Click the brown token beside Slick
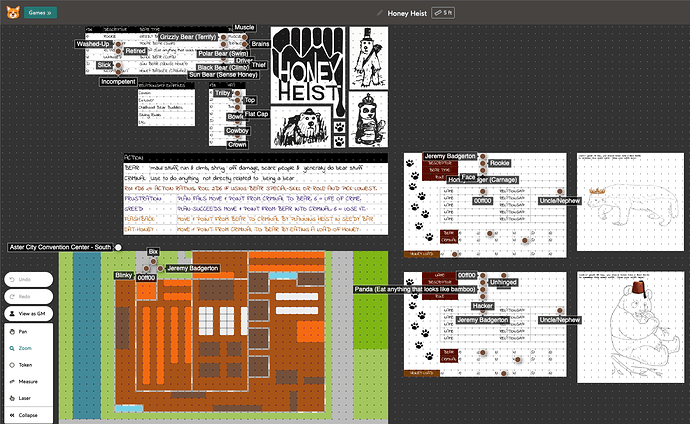690x424 pixels. point(118,66)
